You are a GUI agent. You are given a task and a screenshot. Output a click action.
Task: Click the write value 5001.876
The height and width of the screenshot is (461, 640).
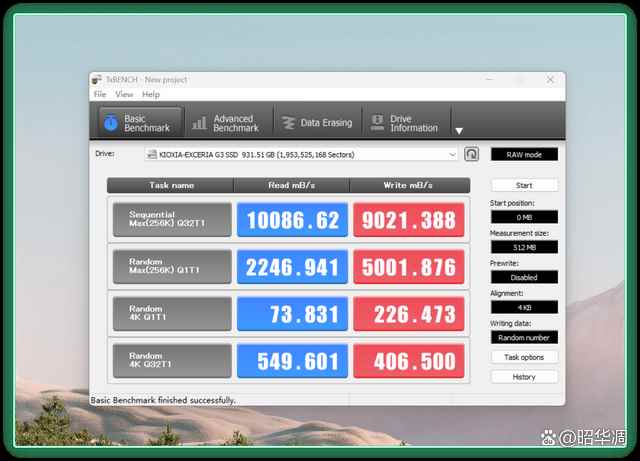409,267
